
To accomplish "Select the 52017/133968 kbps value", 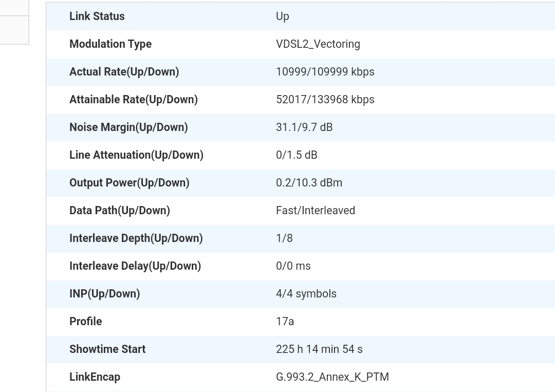I will click(325, 100).
